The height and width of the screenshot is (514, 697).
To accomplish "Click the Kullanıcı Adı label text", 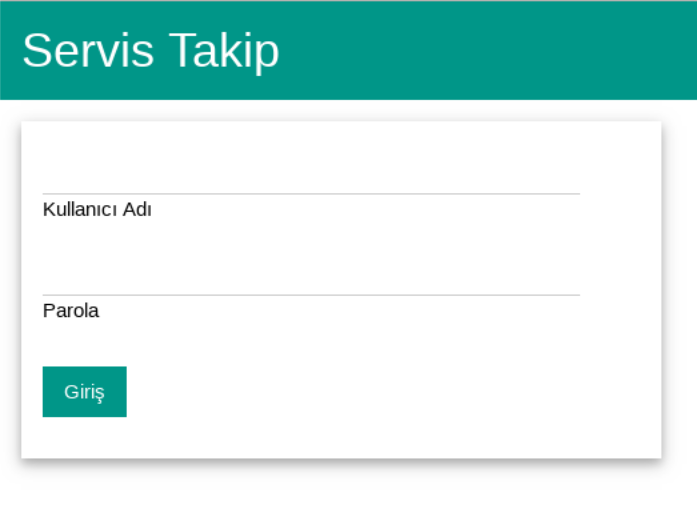I will point(97,209).
